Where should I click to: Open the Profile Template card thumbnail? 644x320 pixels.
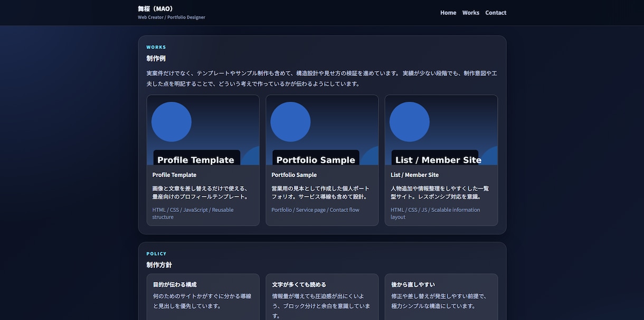pyautogui.click(x=203, y=130)
